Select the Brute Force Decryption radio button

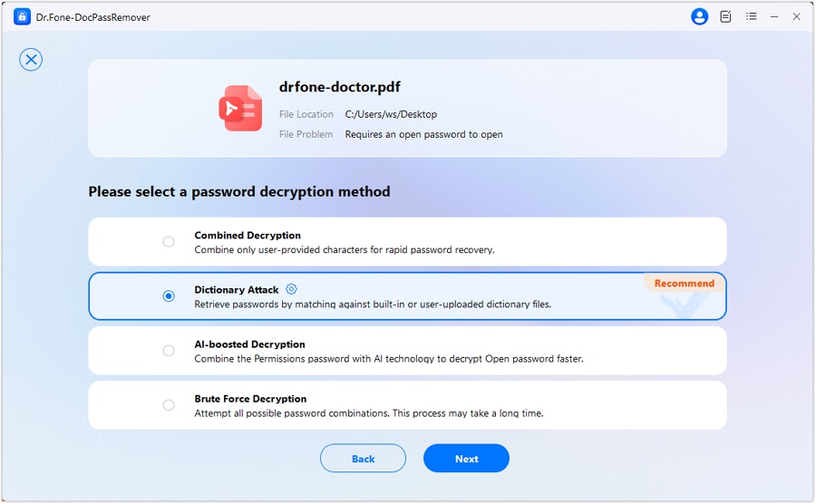click(x=169, y=404)
